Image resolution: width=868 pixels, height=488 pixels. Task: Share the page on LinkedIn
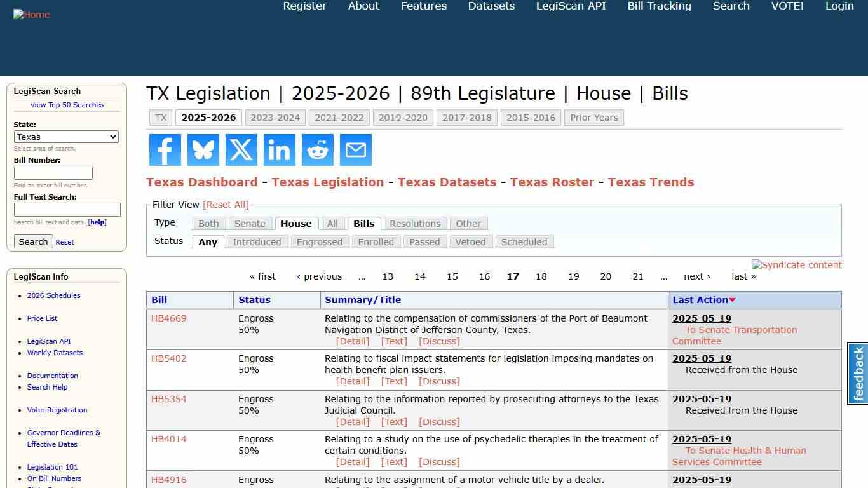coord(279,150)
